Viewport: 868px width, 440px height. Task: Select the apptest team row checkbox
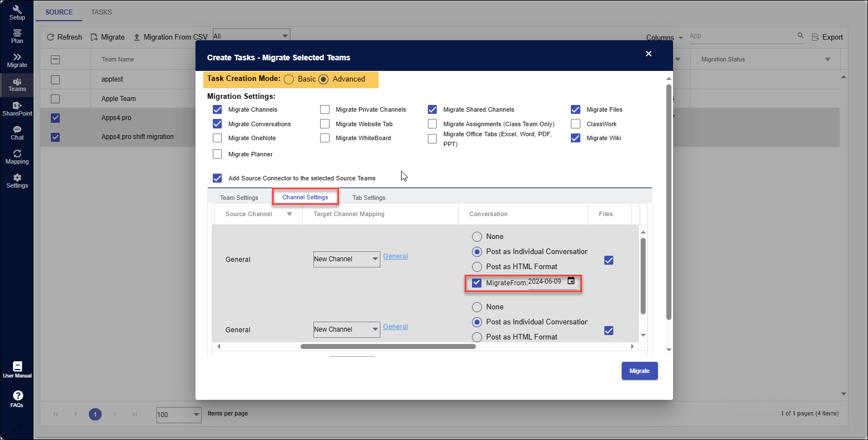click(x=55, y=80)
